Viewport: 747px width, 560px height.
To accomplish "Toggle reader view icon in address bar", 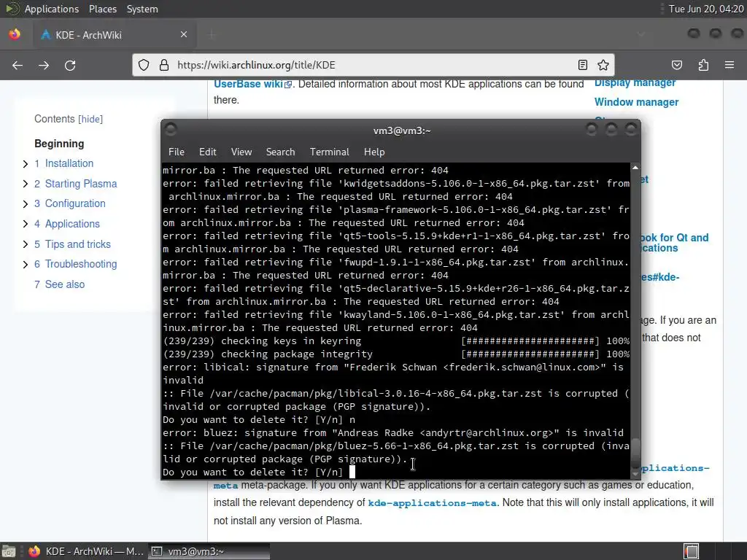I will tap(583, 65).
